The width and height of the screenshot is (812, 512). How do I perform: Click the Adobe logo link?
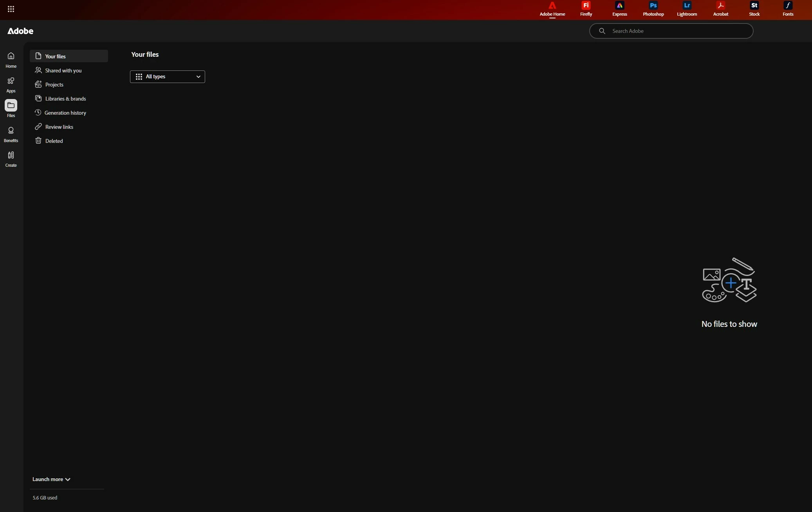tap(20, 31)
